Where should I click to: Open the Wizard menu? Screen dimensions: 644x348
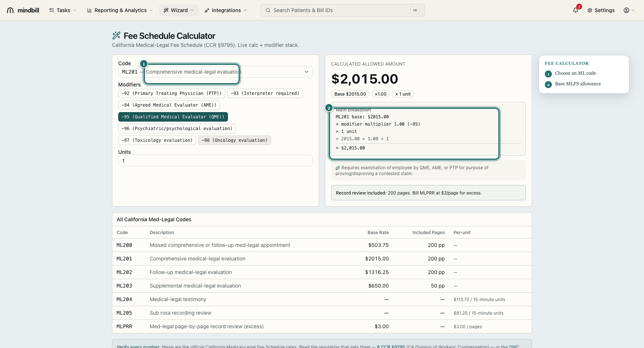[179, 10]
